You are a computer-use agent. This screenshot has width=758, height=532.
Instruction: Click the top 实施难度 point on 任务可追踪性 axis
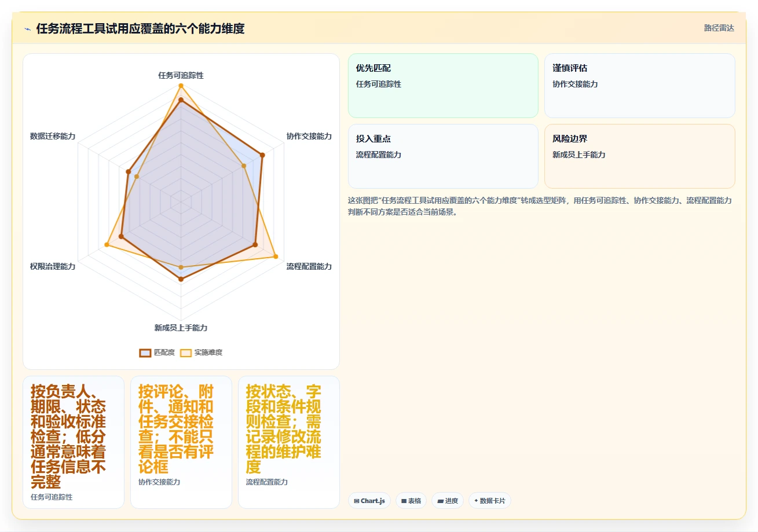[181, 85]
